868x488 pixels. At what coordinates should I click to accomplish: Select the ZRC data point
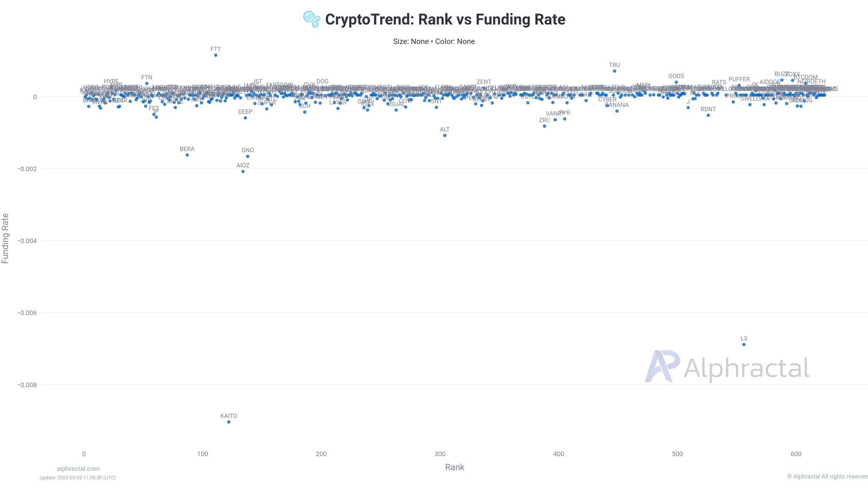545,126
